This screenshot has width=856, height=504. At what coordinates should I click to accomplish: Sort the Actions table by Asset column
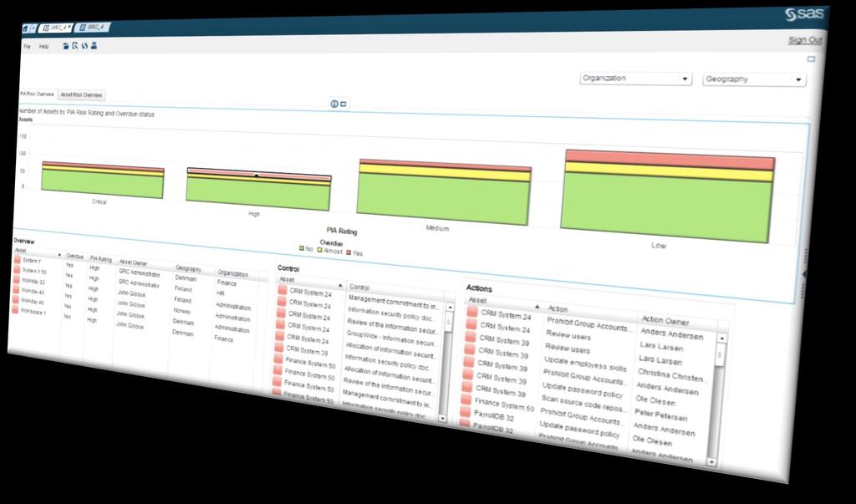pos(504,303)
